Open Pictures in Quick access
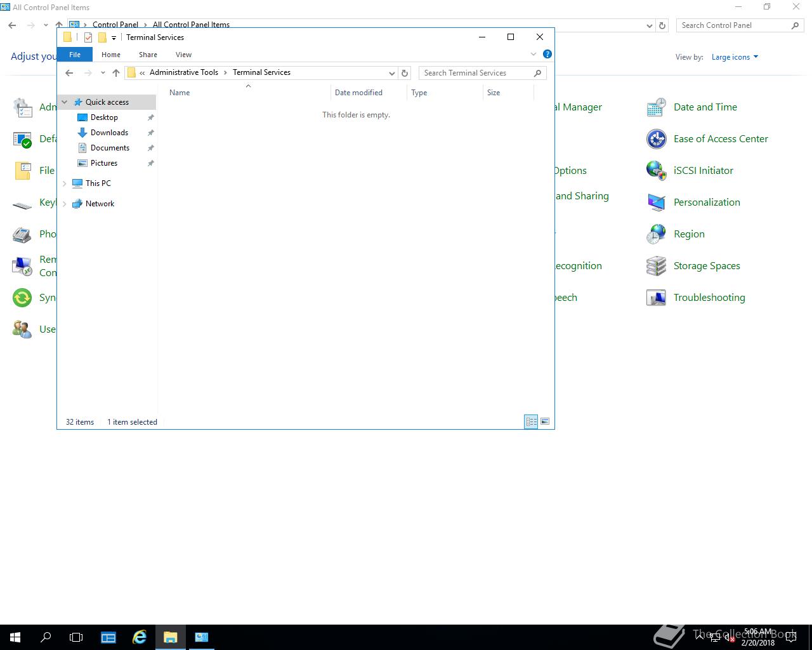The width and height of the screenshot is (812, 650). pos(104,163)
